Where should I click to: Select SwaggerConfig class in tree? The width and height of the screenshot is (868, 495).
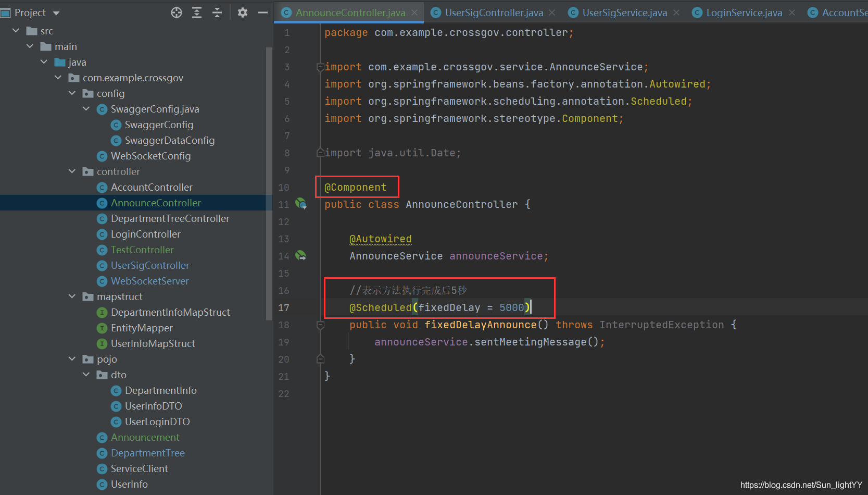[x=159, y=125]
